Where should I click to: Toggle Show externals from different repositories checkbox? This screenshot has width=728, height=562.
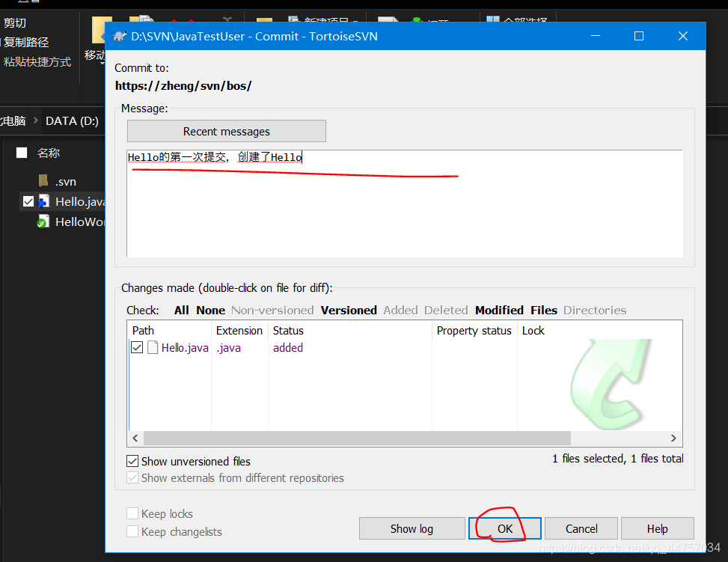(x=132, y=477)
